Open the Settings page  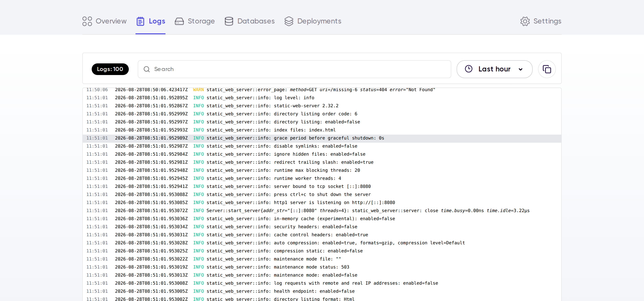click(x=541, y=21)
